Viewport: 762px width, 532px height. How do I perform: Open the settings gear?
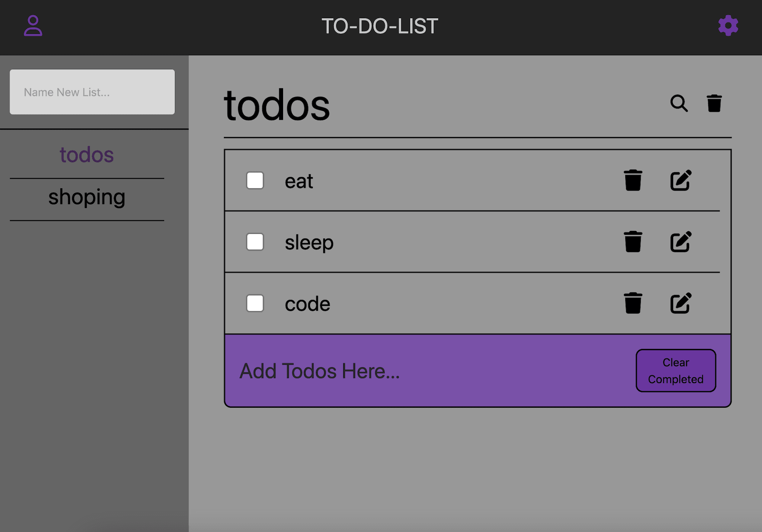[727, 27]
